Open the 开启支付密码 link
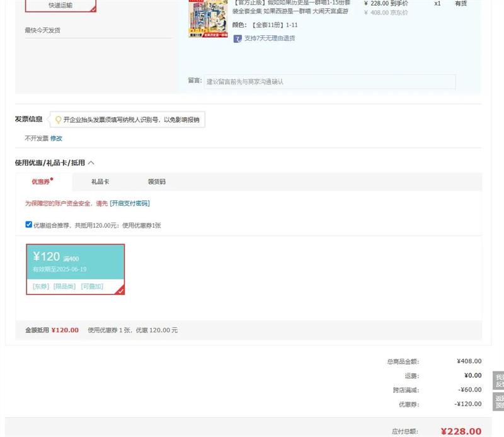Viewport: 504px width, 437px height. point(130,204)
